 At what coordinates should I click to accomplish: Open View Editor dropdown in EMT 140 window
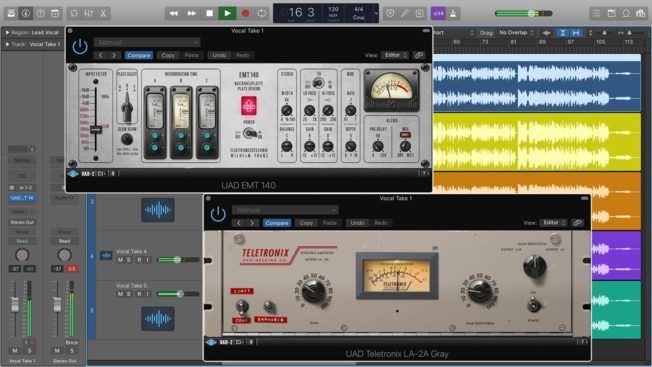[x=395, y=55]
